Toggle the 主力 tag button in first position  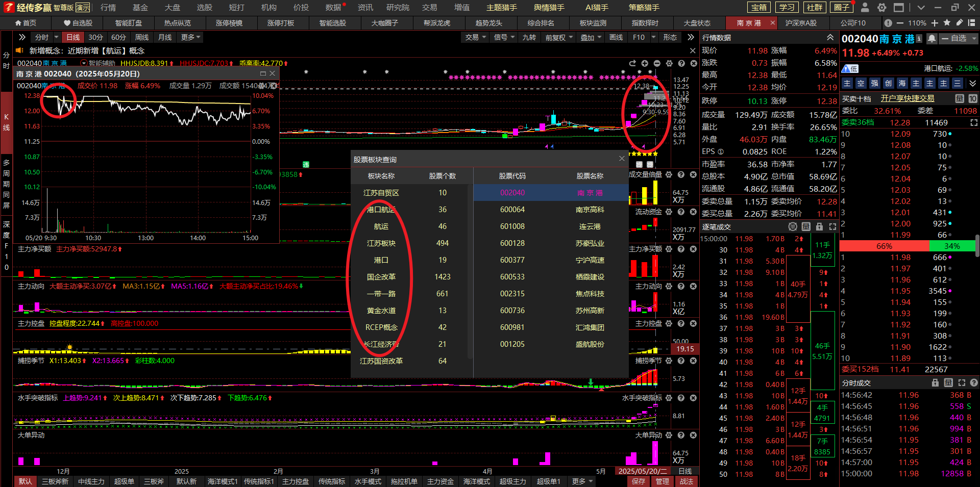coord(847,83)
